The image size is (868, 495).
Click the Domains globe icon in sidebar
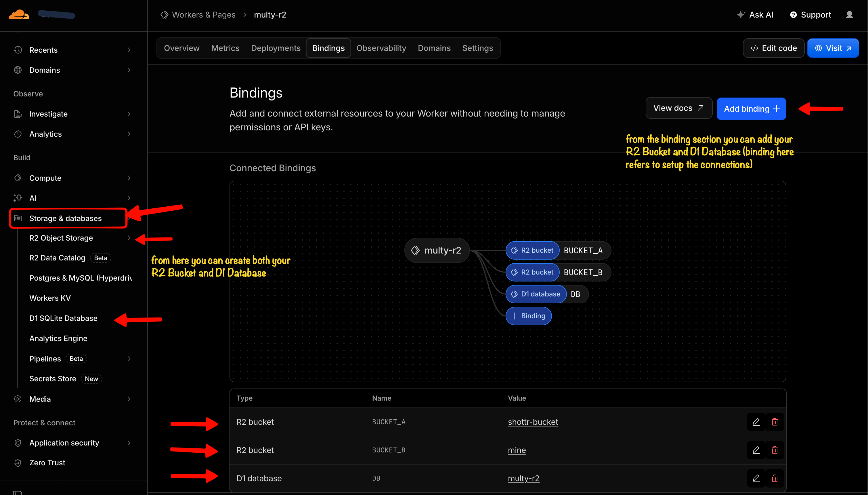18,70
